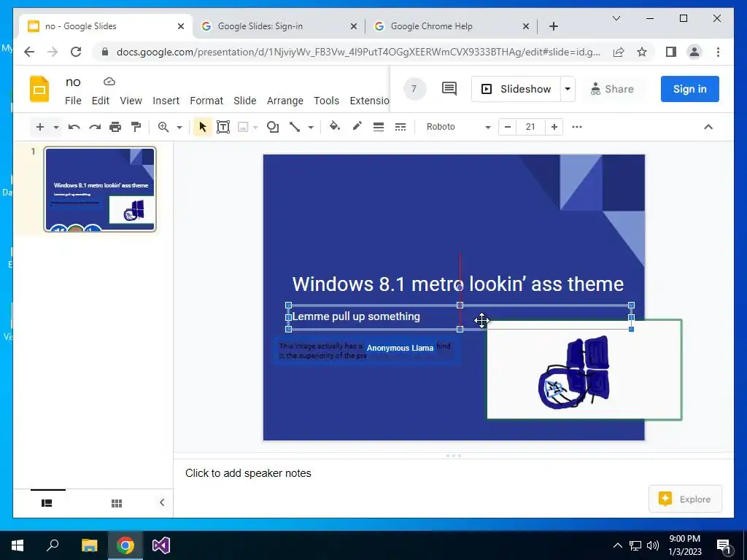This screenshot has height=560, width=747.
Task: Open the Roboto font dropdown
Action: [458, 127]
